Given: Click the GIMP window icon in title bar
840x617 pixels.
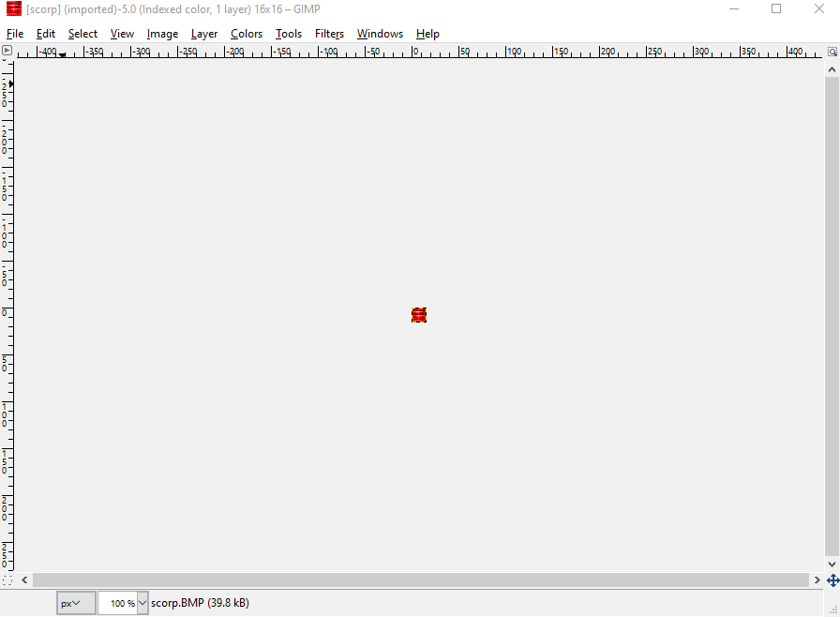Looking at the screenshot, I should pyautogui.click(x=14, y=8).
